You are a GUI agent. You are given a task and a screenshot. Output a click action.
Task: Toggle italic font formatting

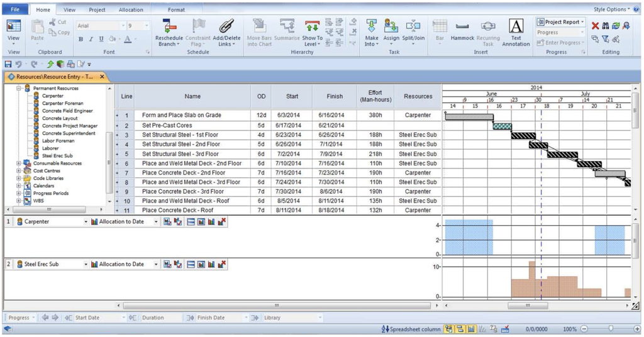(91, 39)
